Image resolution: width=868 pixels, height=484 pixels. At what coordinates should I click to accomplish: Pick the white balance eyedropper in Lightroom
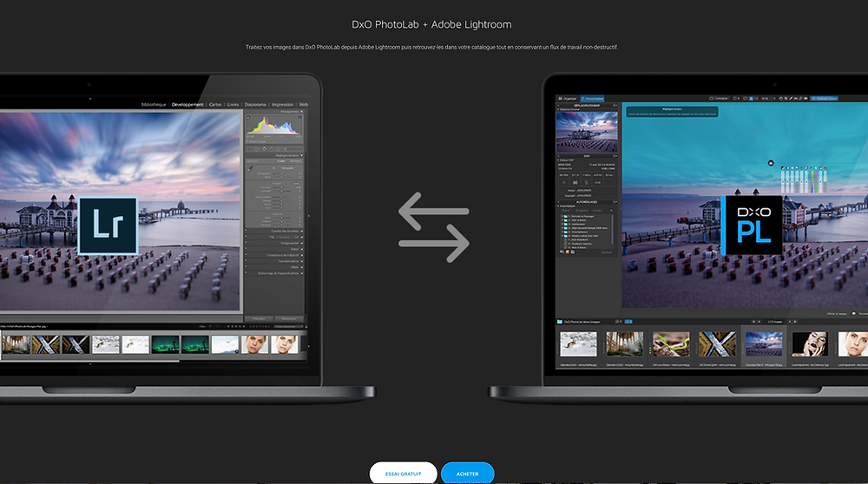(250, 169)
